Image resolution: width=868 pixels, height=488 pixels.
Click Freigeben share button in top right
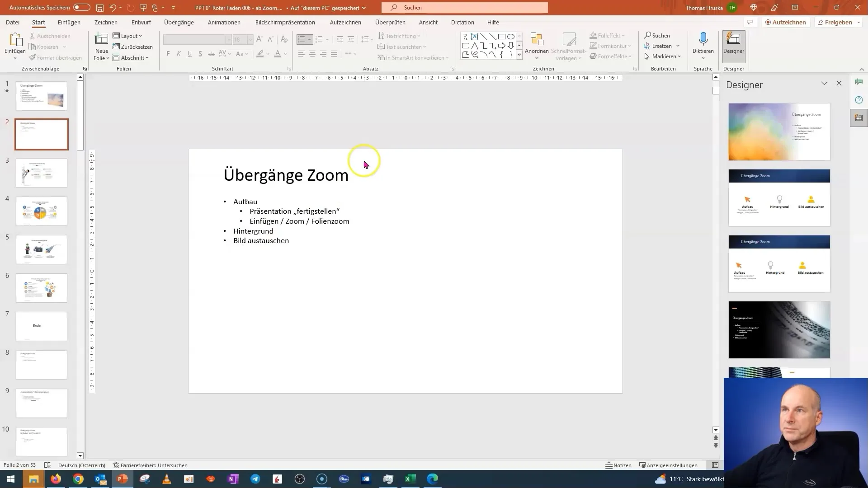coord(835,22)
